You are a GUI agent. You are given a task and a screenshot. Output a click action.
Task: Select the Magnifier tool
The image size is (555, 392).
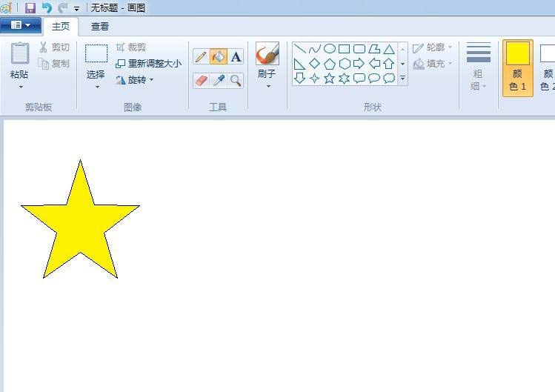(x=236, y=80)
